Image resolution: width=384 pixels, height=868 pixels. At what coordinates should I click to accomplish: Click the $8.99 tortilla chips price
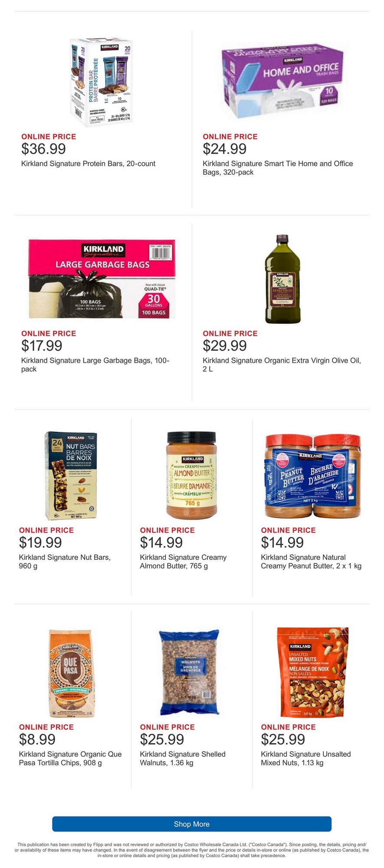[x=37, y=739]
